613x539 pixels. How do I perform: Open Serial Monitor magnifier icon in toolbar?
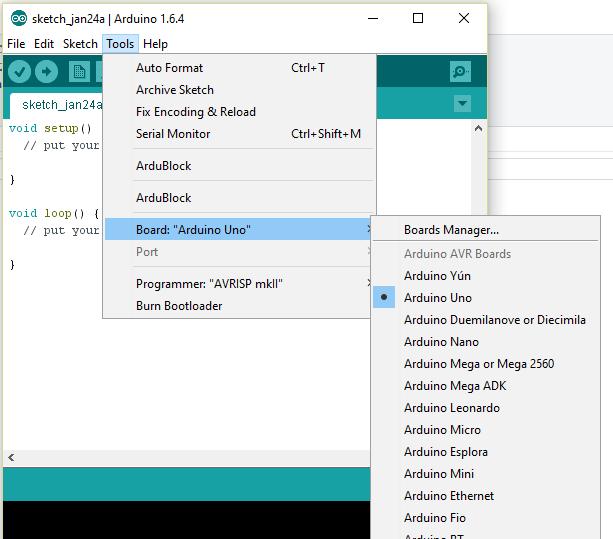coord(460,72)
